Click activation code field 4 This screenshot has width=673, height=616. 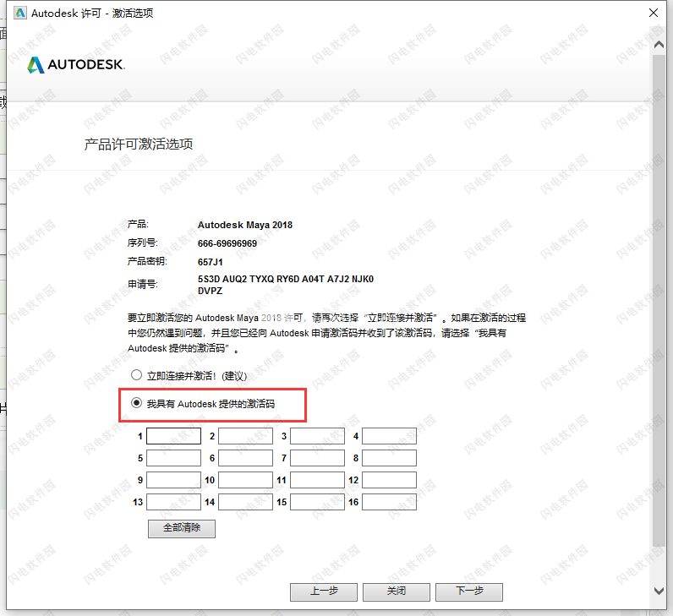tap(389, 436)
